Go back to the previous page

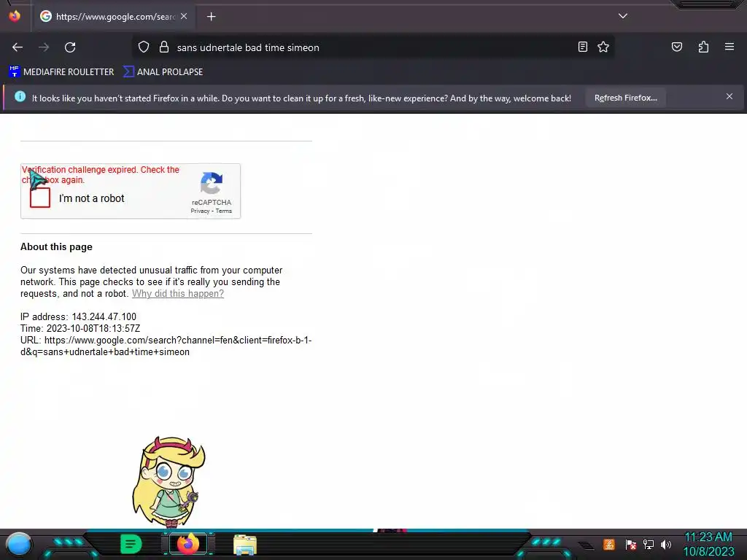pos(18,47)
